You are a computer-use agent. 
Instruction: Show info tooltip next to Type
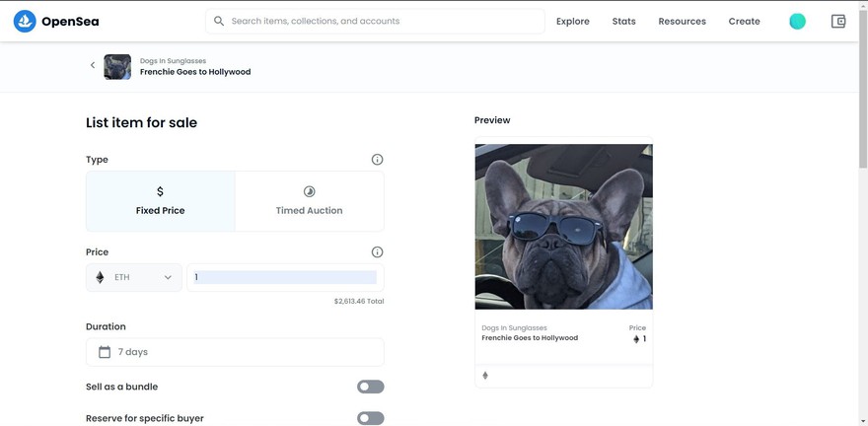pyautogui.click(x=377, y=160)
